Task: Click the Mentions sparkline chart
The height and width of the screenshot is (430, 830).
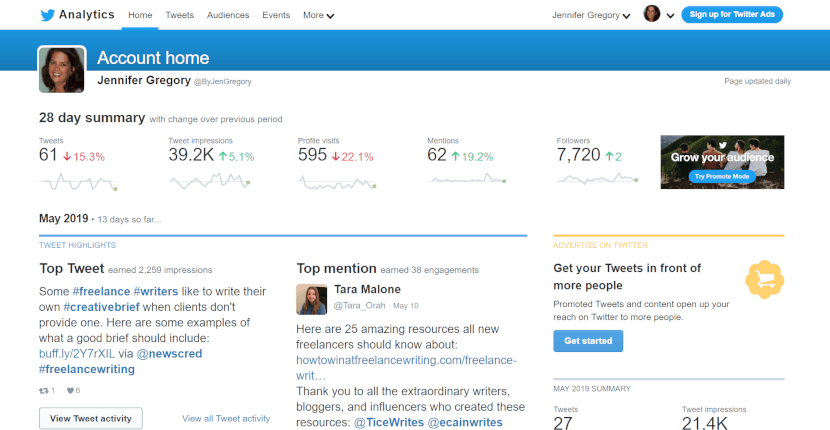Action: click(x=467, y=179)
